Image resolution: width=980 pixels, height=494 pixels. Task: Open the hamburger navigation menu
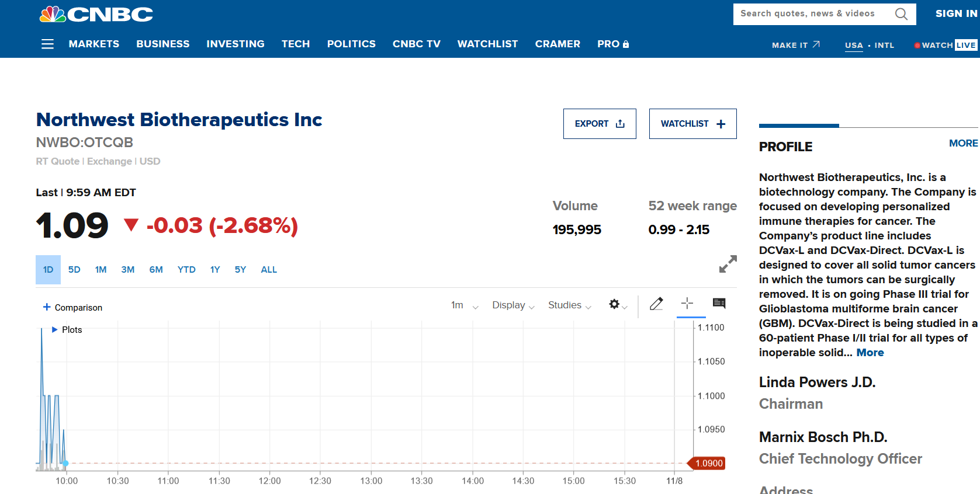coord(47,44)
